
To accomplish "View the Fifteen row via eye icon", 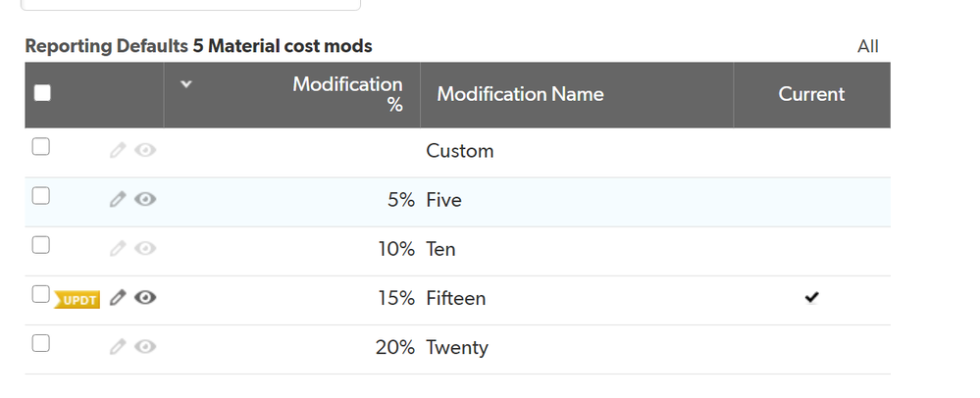I will point(145,298).
